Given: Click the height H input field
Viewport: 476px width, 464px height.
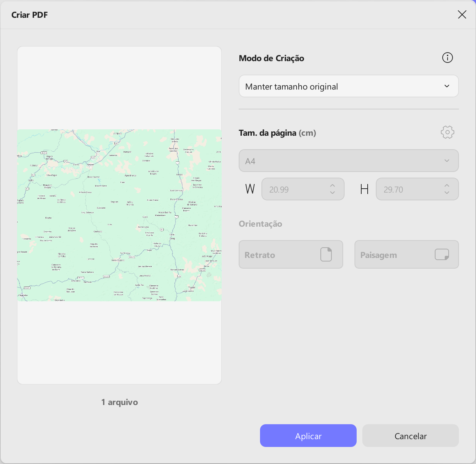Looking at the screenshot, I should 417,189.
